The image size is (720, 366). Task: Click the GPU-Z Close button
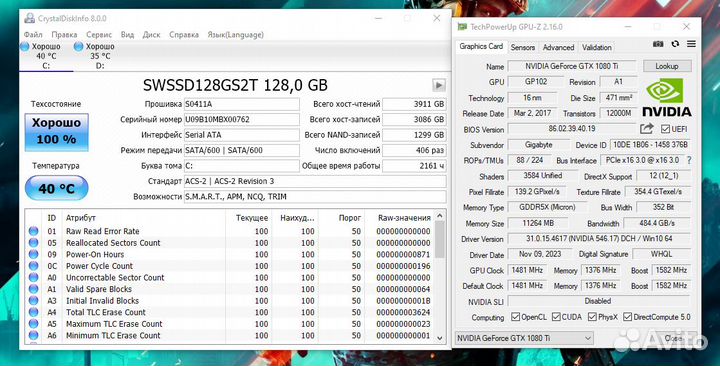[x=673, y=338]
